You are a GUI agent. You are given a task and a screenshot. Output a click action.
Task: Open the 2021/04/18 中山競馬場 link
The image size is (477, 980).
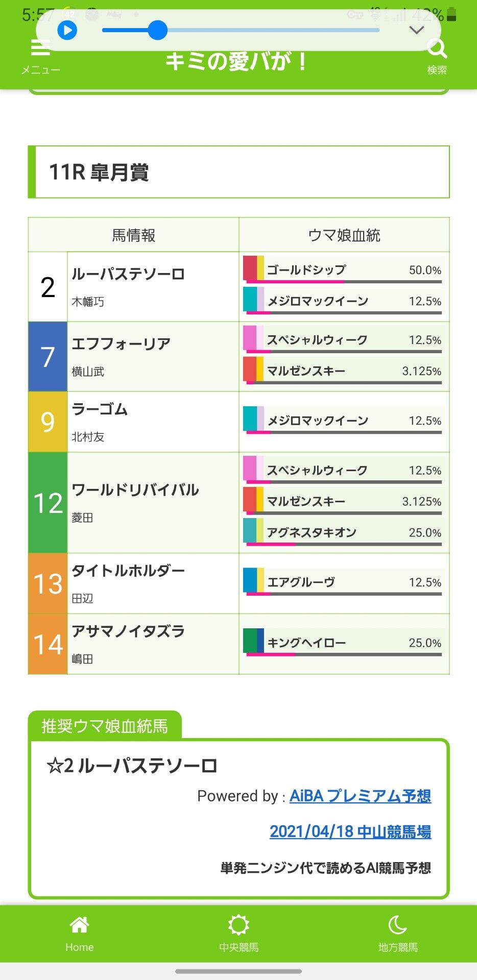pyautogui.click(x=350, y=831)
